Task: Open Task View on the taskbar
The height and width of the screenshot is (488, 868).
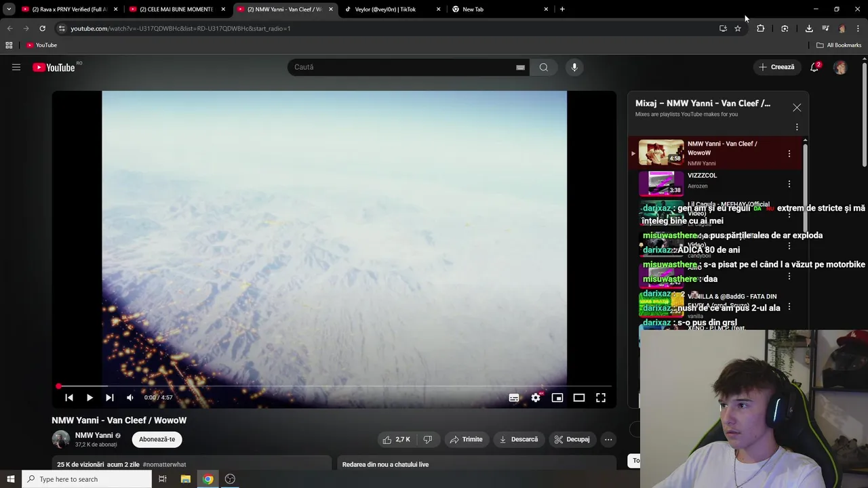Action: click(x=163, y=479)
